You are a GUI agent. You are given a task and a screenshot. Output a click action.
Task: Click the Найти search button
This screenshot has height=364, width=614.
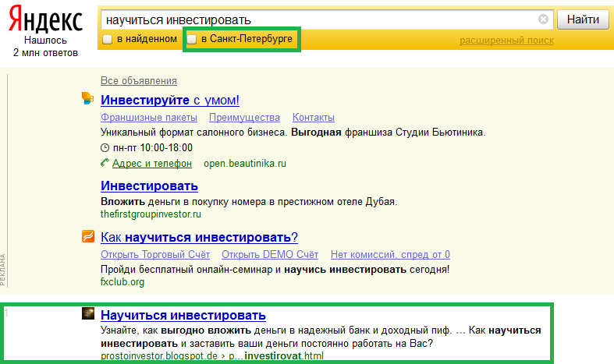(583, 19)
